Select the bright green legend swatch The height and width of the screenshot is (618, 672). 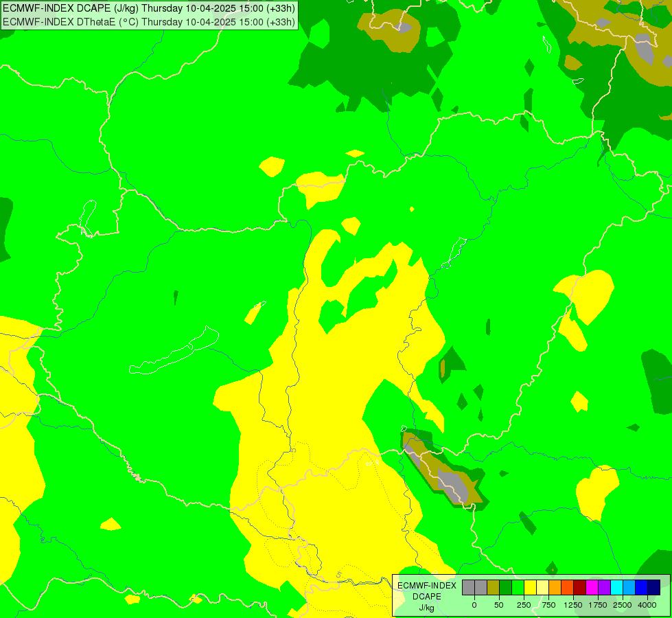[x=518, y=587]
